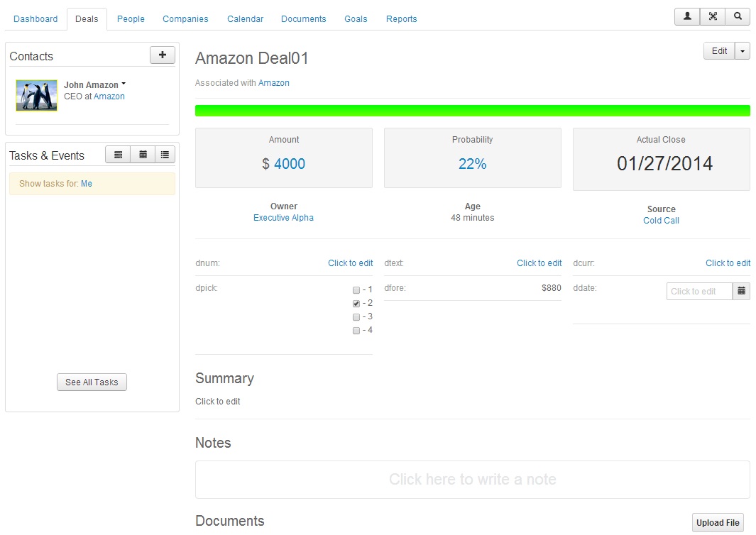
Task: Add a contact with the plus button
Action: (163, 55)
